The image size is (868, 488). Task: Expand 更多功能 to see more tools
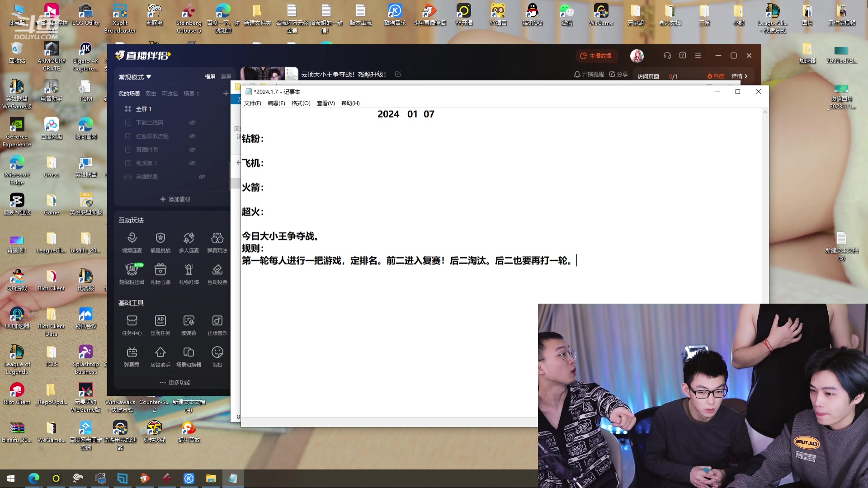click(175, 382)
